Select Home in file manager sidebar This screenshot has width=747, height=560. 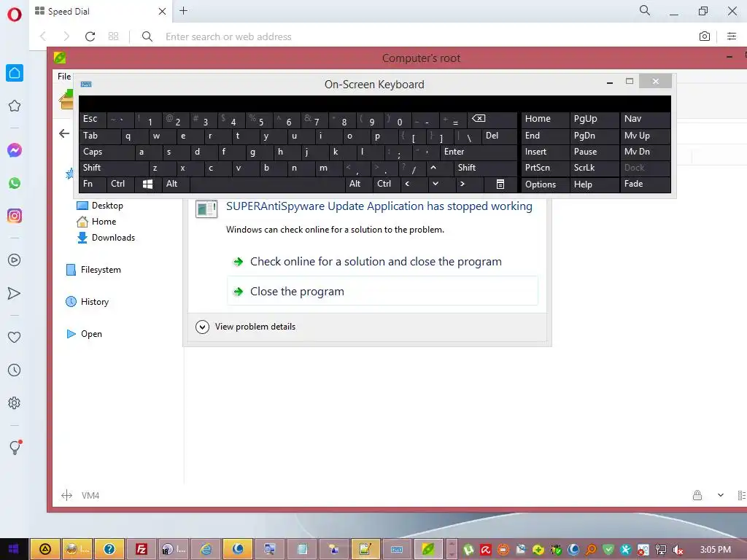click(96, 222)
